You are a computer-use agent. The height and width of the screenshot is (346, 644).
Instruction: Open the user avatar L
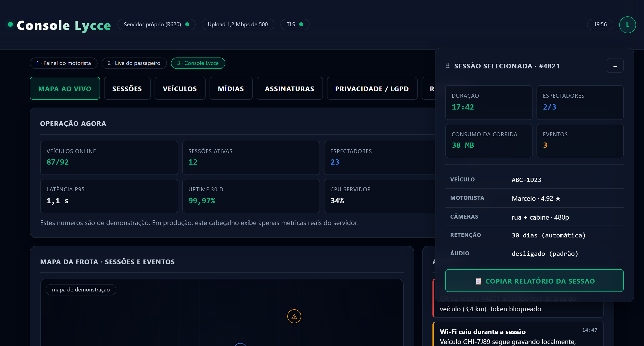[x=627, y=25]
